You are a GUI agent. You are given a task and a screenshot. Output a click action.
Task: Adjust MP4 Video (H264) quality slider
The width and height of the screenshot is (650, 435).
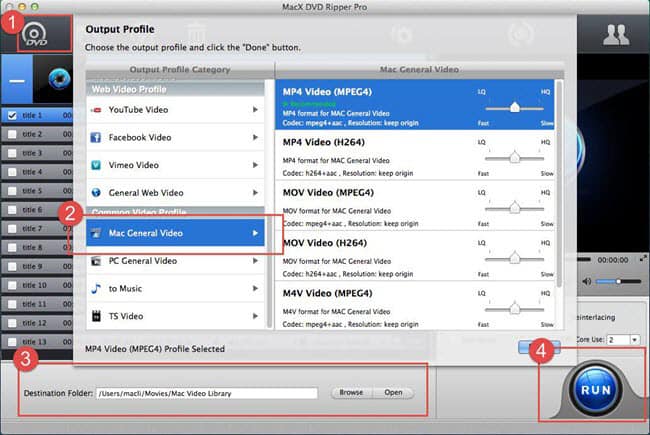point(514,158)
